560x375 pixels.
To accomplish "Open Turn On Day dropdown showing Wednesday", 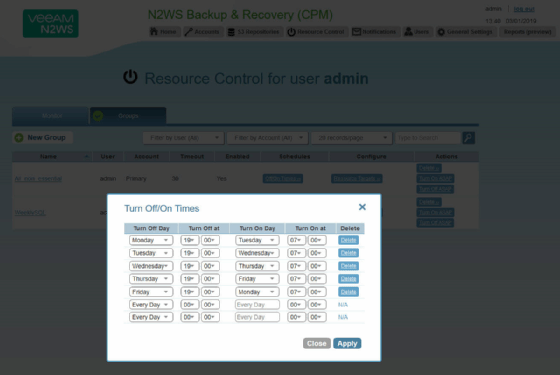I will click(257, 253).
